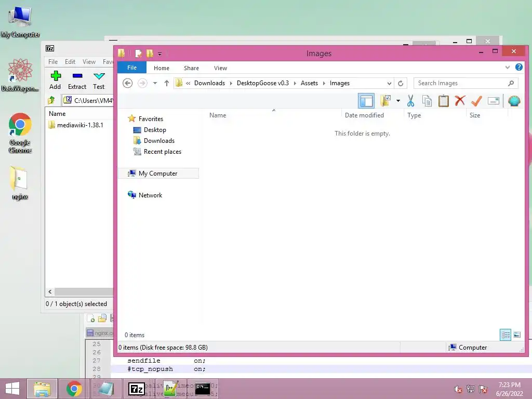This screenshot has width=532, height=399.
Task: Select Desktop in the navigation pane
Action: [155, 129]
